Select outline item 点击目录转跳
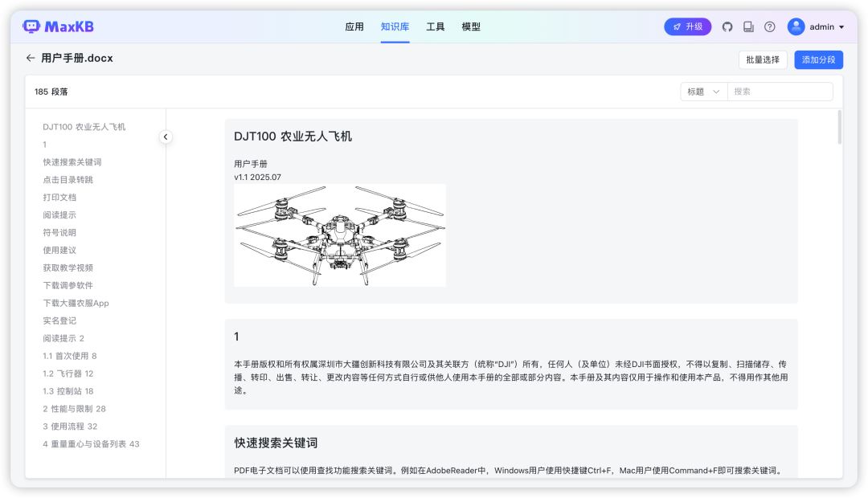This screenshot has height=498, width=868. [x=68, y=180]
